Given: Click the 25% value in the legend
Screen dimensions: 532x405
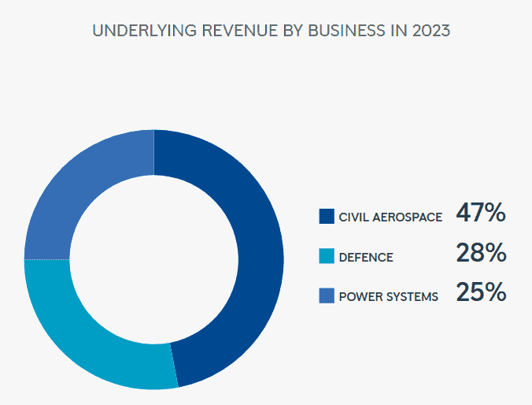Looking at the screenshot, I should coord(480,293).
